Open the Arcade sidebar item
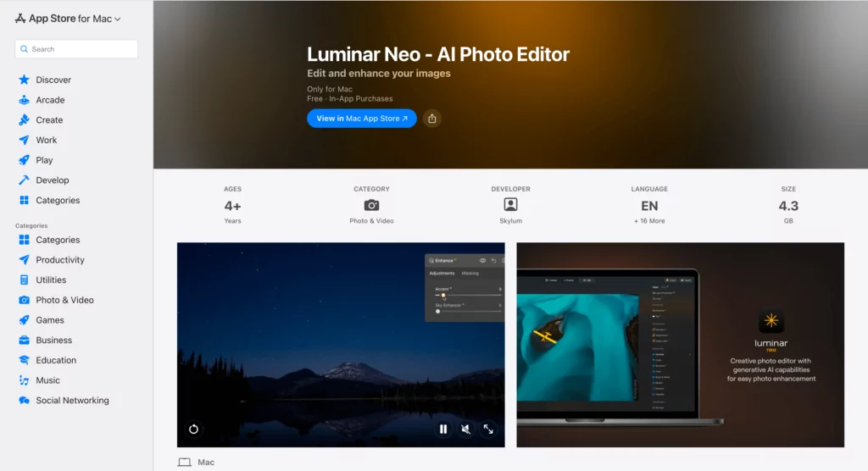Viewport: 868px width, 471px height. coord(50,100)
